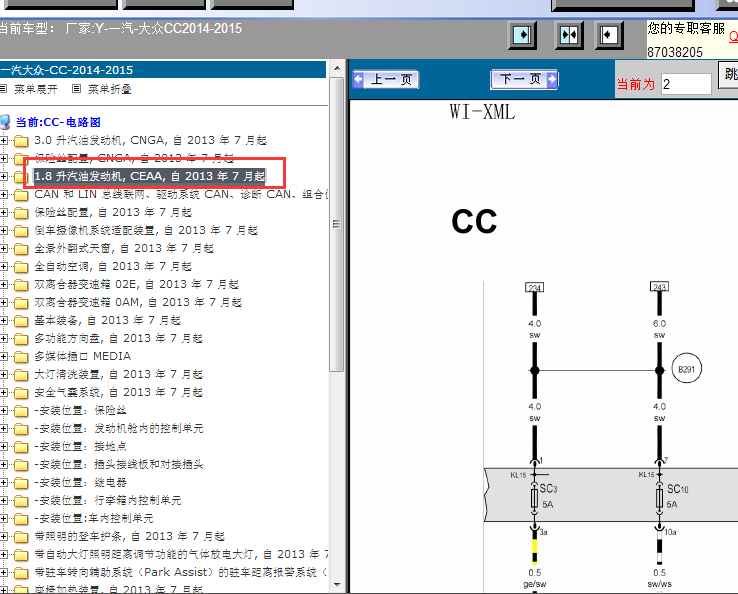
Task: Open 全景外翻式天窗, 自 2013 entry
Action: pos(124,248)
